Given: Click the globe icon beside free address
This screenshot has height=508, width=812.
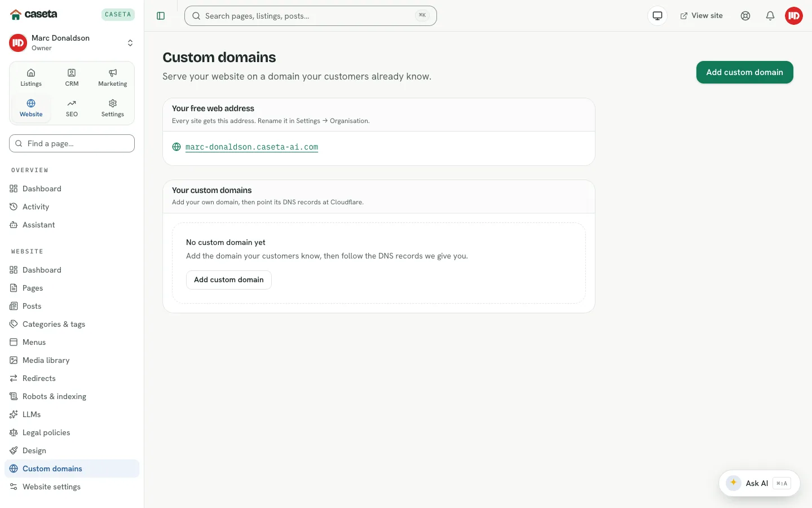Looking at the screenshot, I should (x=176, y=147).
